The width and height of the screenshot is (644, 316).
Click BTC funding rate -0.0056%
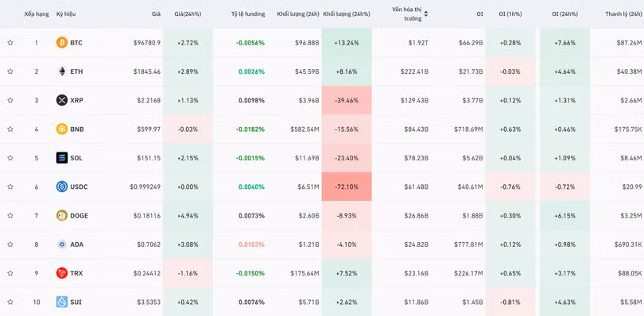[x=250, y=43]
